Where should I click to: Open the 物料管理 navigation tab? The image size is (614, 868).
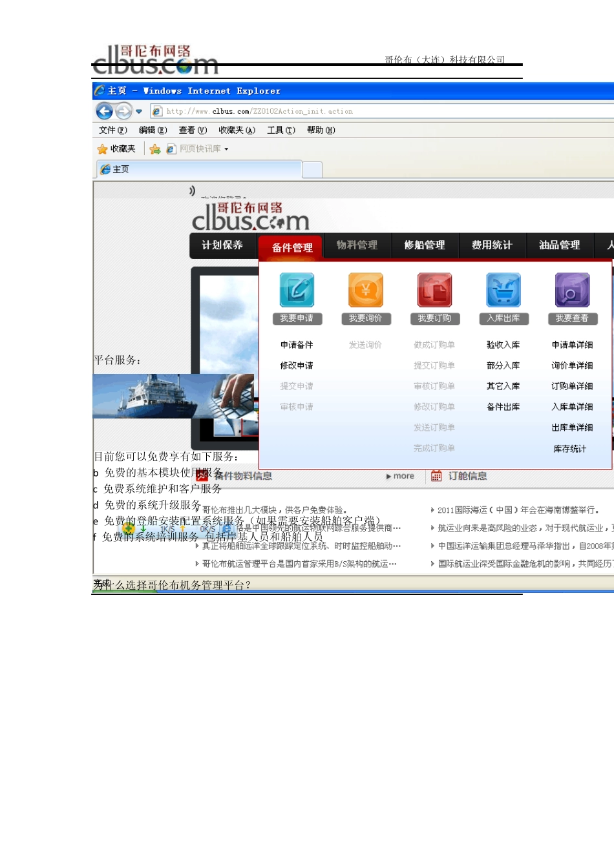(357, 245)
